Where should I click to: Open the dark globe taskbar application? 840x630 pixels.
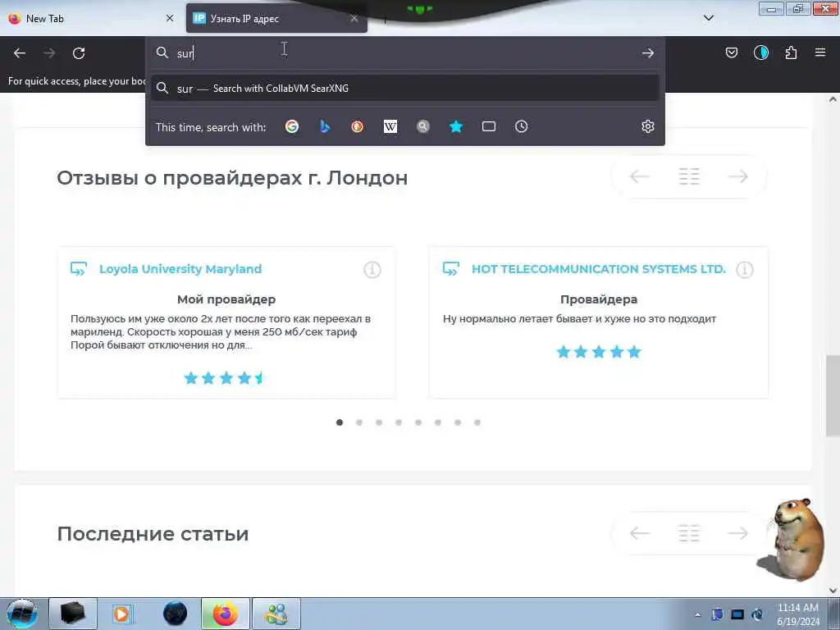[x=175, y=614]
